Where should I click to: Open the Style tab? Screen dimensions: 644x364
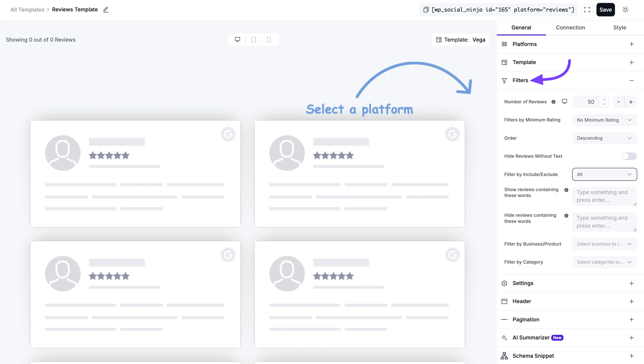(619, 28)
